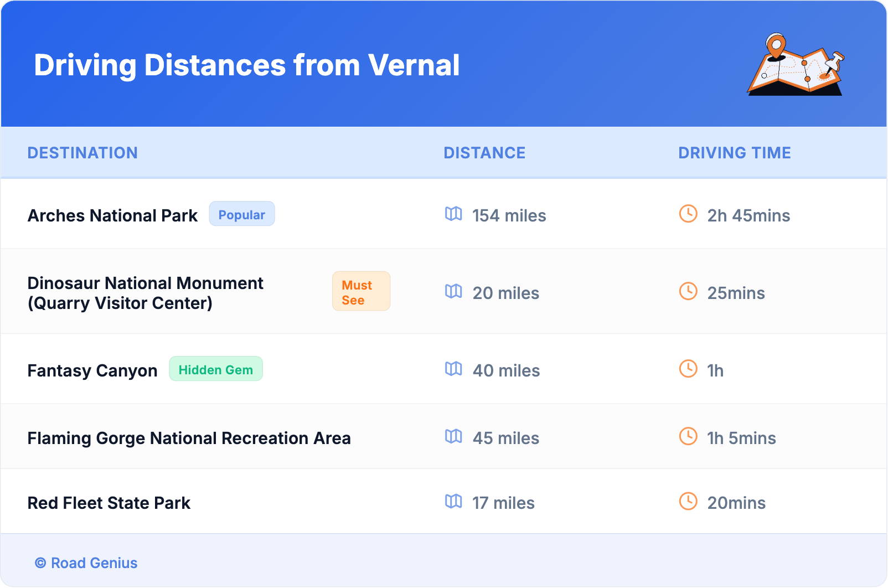Select Flaming Gorge National Recreation Area row
Screen dimensions: 888x588
pyautogui.click(x=189, y=438)
